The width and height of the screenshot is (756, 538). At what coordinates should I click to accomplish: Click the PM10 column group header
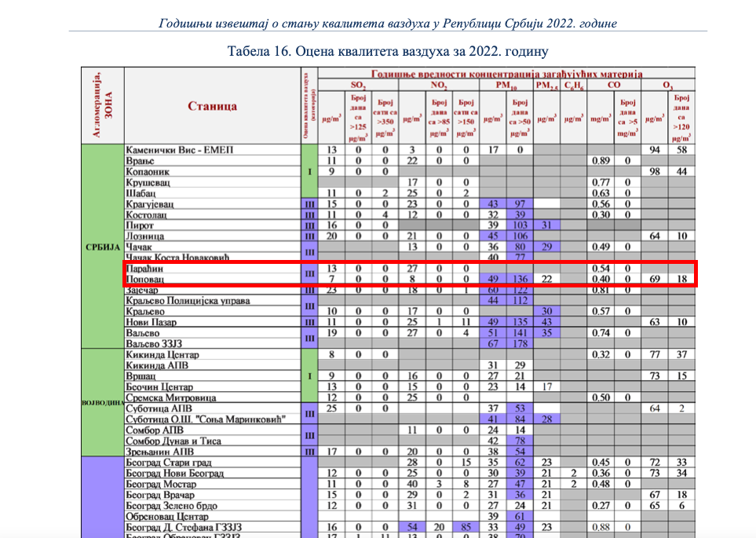pyautogui.click(x=506, y=85)
